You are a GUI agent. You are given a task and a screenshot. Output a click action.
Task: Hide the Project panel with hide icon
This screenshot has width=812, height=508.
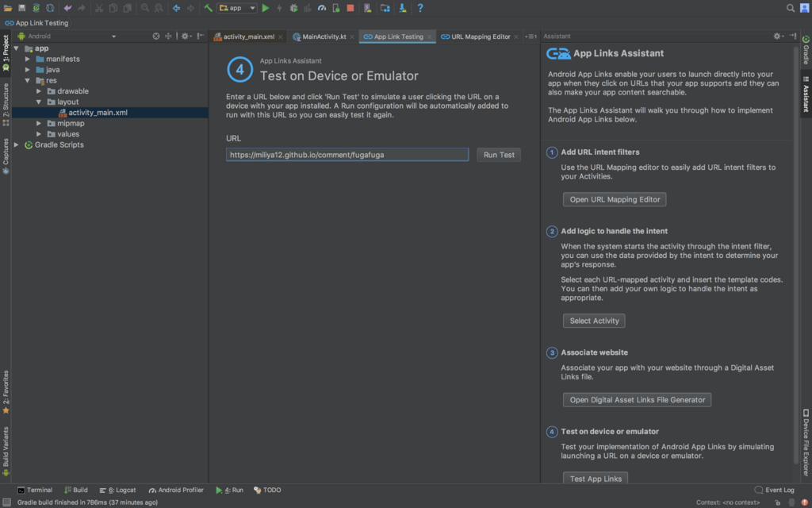(x=201, y=37)
